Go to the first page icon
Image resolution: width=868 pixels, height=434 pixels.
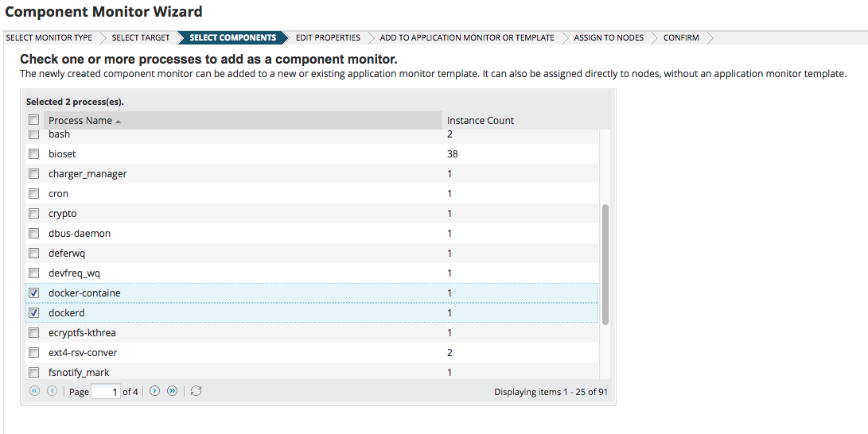[34, 391]
